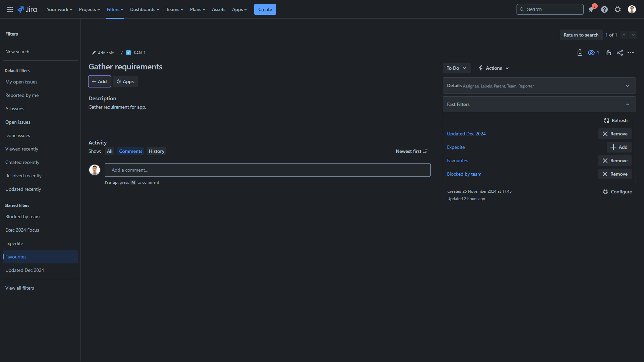The height and width of the screenshot is (362, 644).
Task: Open the more actions ellipsis menu
Action: pos(631,53)
